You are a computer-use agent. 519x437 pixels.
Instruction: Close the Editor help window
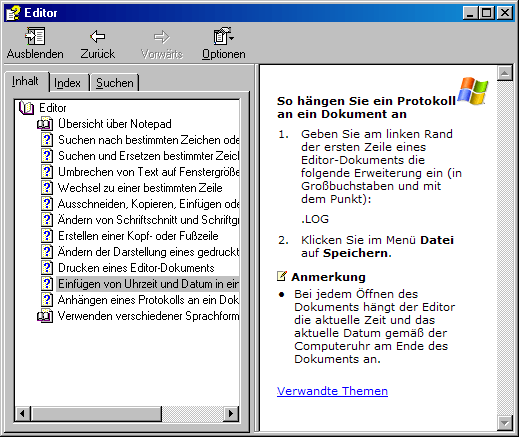point(505,13)
